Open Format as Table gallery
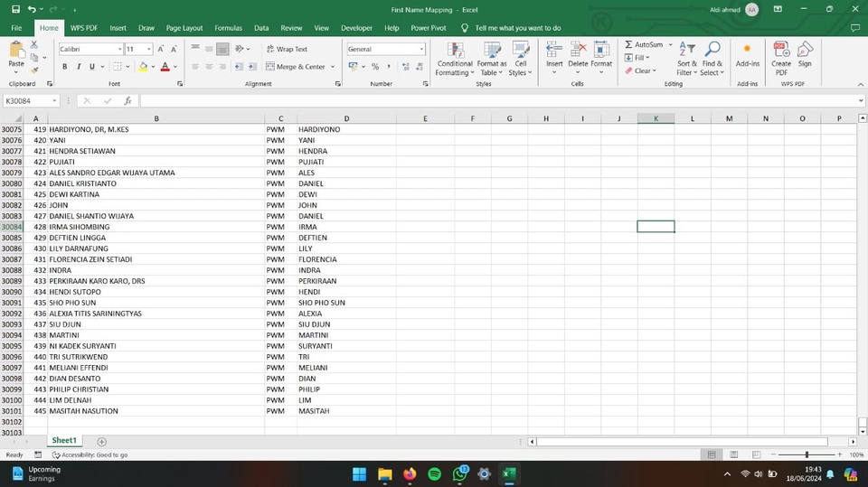 pyautogui.click(x=492, y=60)
